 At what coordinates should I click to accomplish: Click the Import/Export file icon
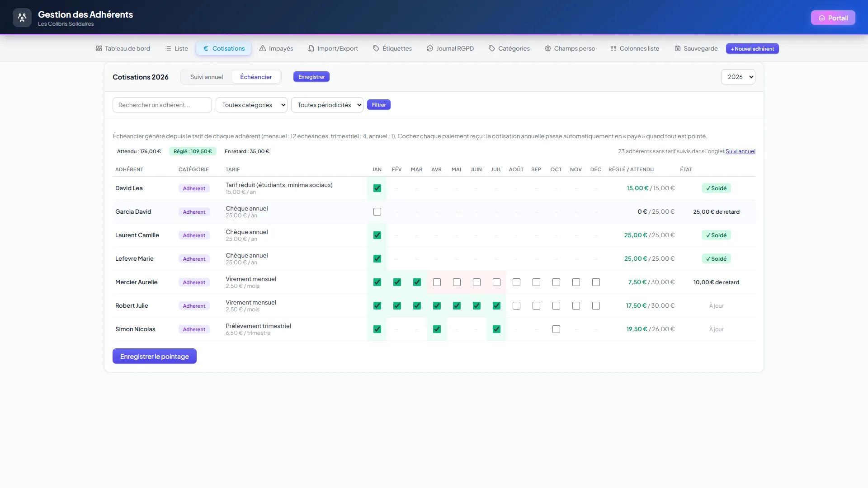311,48
